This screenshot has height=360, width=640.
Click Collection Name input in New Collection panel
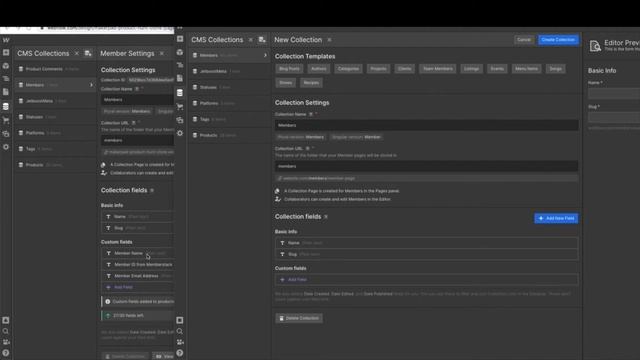tap(427, 125)
